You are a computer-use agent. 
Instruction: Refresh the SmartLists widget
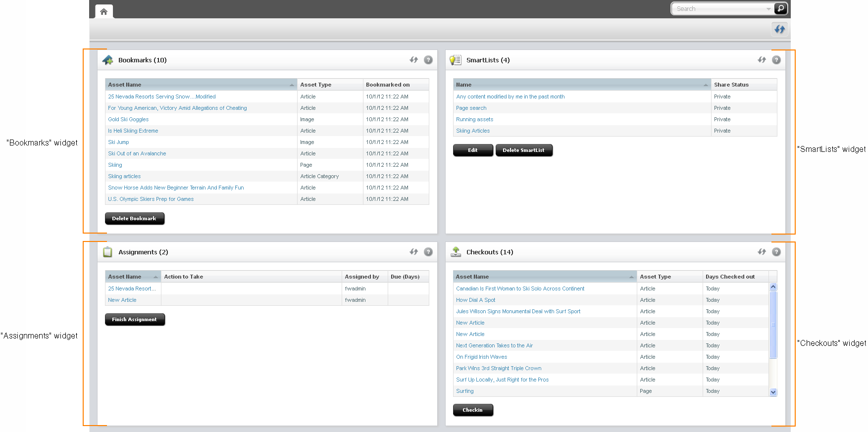762,60
